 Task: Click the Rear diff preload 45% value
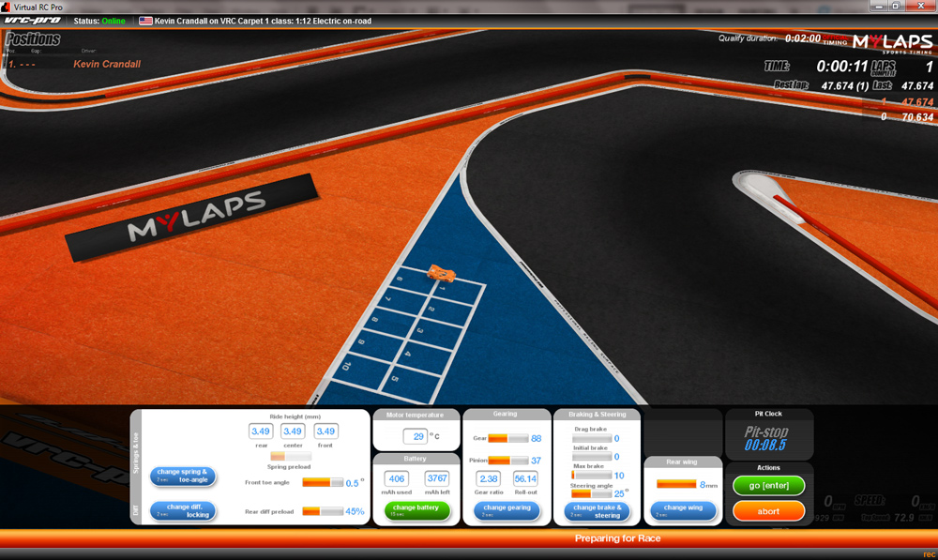point(355,511)
